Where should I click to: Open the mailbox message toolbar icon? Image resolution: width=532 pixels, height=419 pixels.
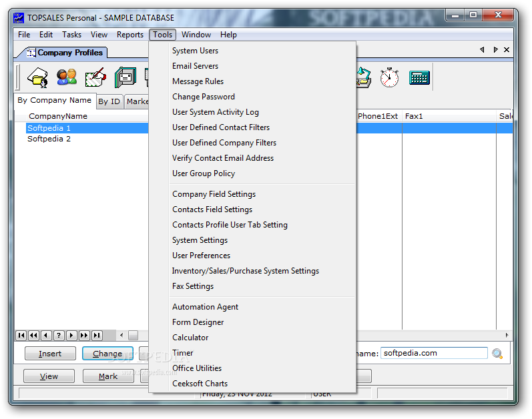pos(125,77)
